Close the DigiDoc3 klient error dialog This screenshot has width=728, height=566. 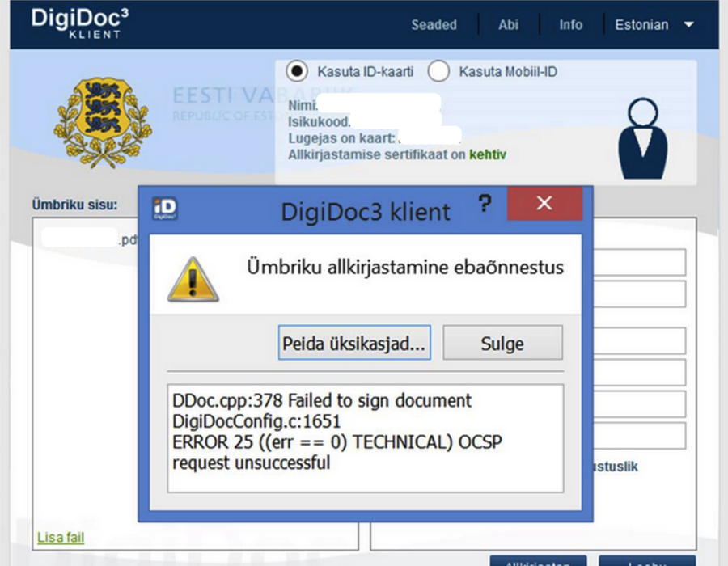[544, 203]
